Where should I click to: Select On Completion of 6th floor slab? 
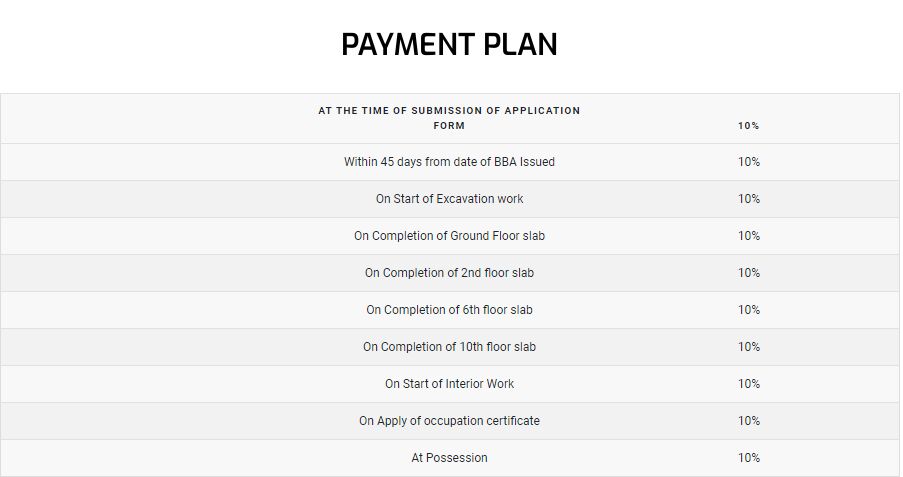[x=449, y=309]
